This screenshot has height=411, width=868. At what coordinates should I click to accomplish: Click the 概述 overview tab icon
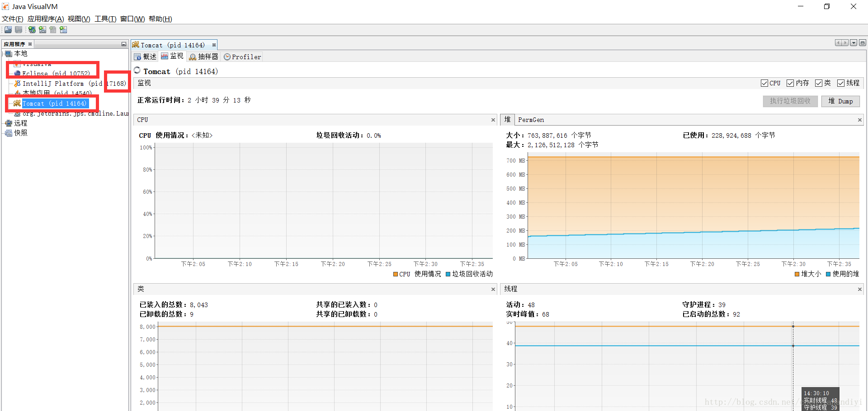(138, 57)
